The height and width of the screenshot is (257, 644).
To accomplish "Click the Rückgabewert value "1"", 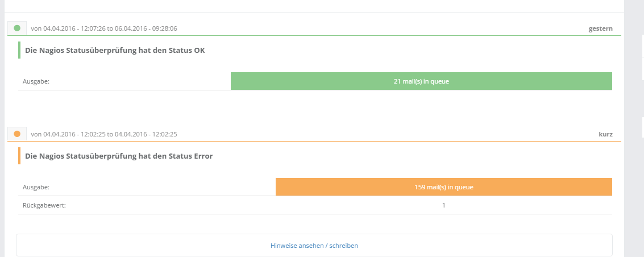I will click(443, 205).
